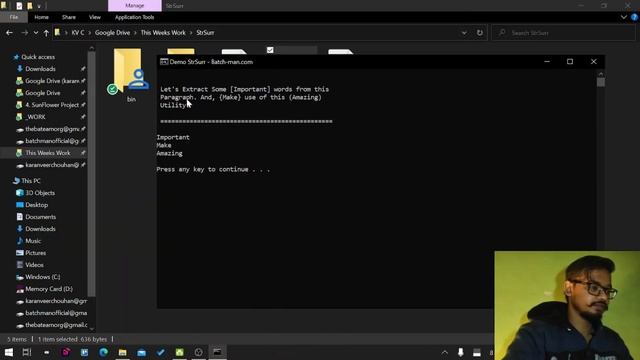640x360 pixels.
Task: Untick the selected file's item checkbox
Action: coord(270,50)
